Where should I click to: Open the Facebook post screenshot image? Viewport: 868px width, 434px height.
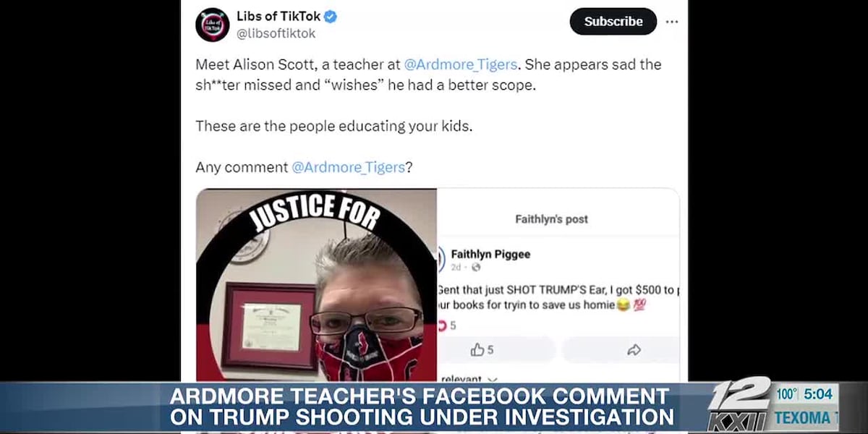point(558,285)
